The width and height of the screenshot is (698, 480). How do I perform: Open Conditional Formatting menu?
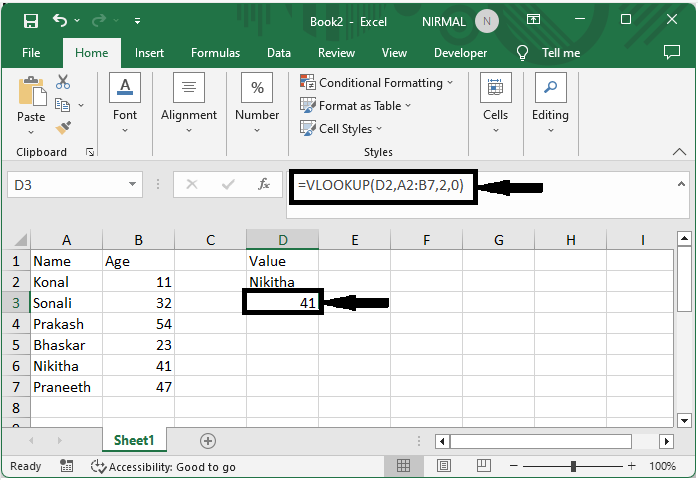click(x=377, y=82)
